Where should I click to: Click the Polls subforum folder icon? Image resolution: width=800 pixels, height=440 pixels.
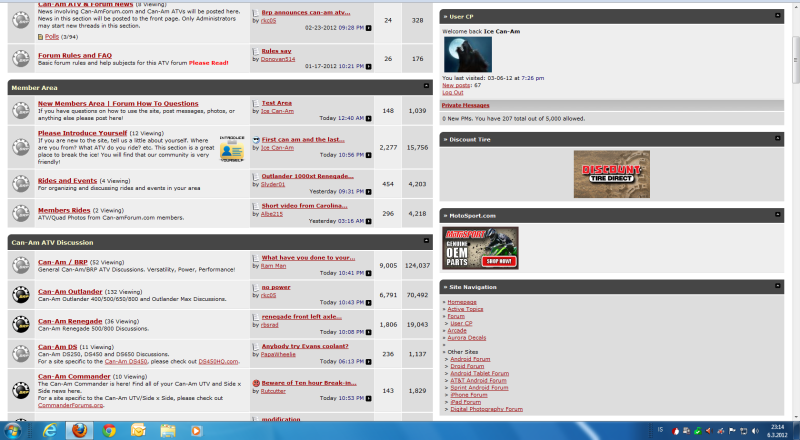pos(40,37)
